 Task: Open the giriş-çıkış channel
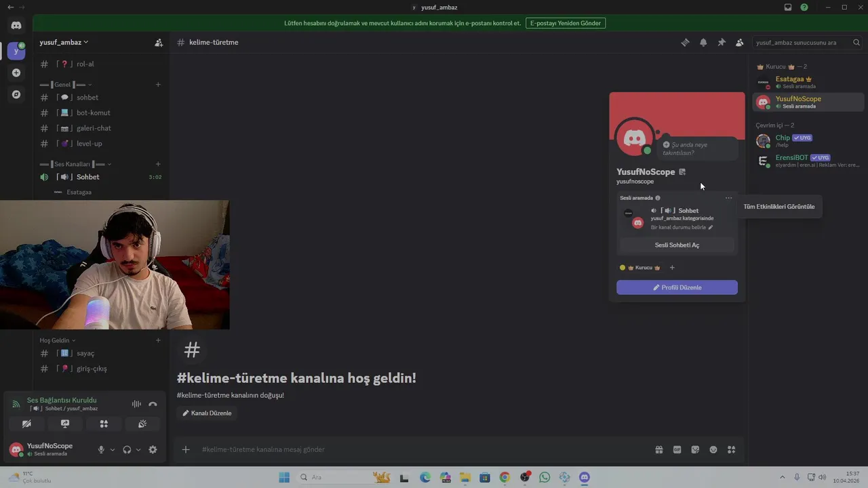101,369
